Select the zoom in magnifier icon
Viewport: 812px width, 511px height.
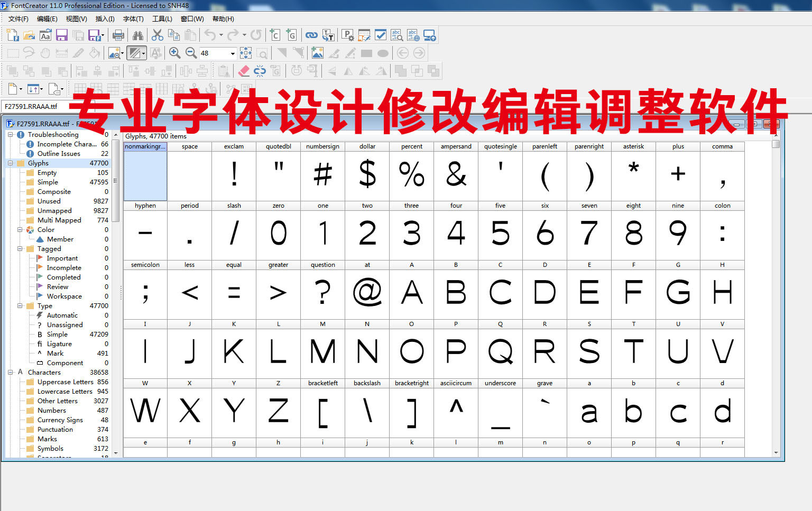[x=174, y=52]
